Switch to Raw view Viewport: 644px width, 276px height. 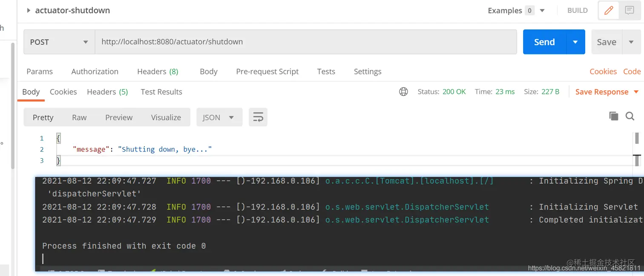click(79, 117)
